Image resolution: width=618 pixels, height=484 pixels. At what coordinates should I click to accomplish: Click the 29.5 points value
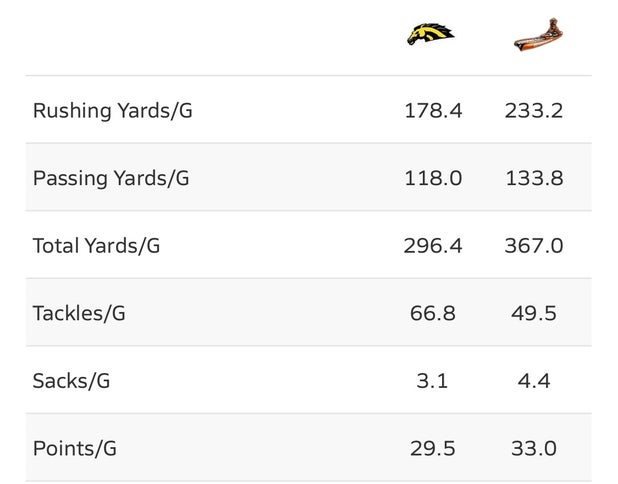[x=433, y=448]
